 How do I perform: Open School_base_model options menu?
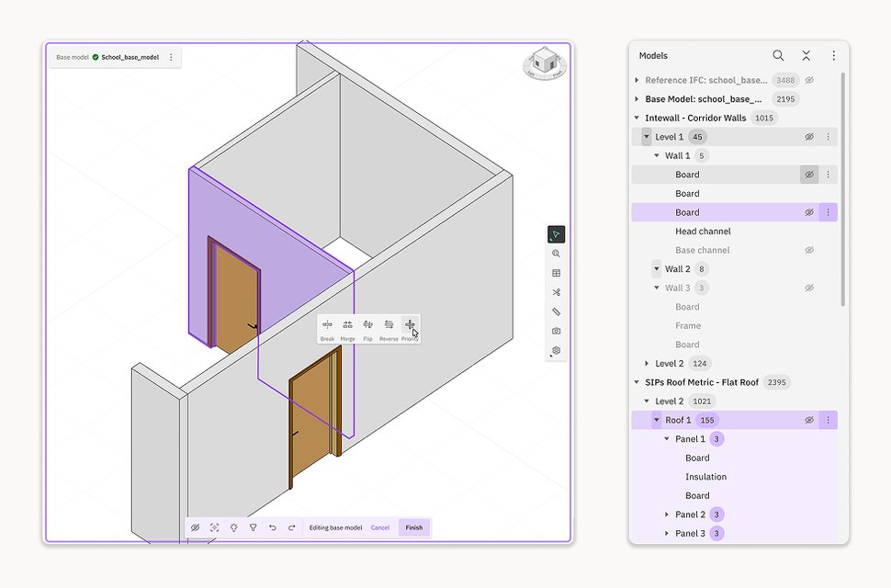click(x=171, y=57)
